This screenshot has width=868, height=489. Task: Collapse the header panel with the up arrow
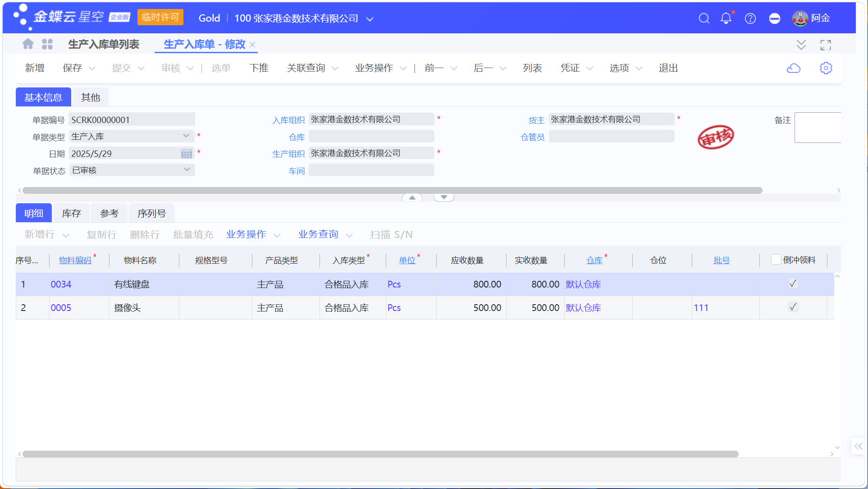click(x=412, y=197)
